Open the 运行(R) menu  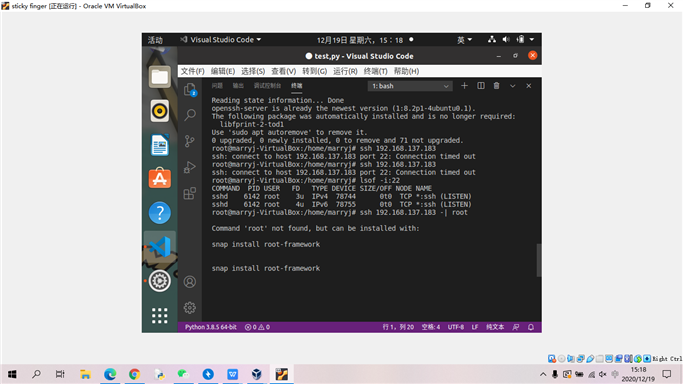point(345,71)
